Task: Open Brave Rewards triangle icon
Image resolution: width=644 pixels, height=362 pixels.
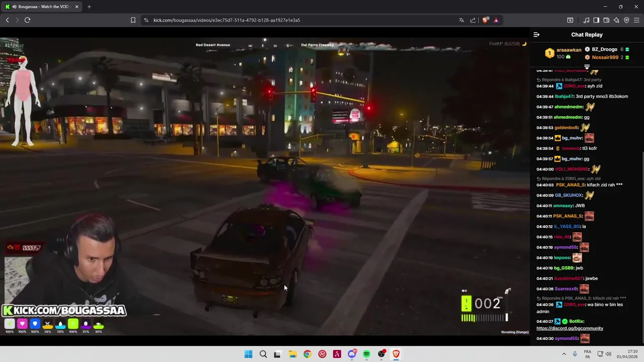Action: (x=496, y=20)
